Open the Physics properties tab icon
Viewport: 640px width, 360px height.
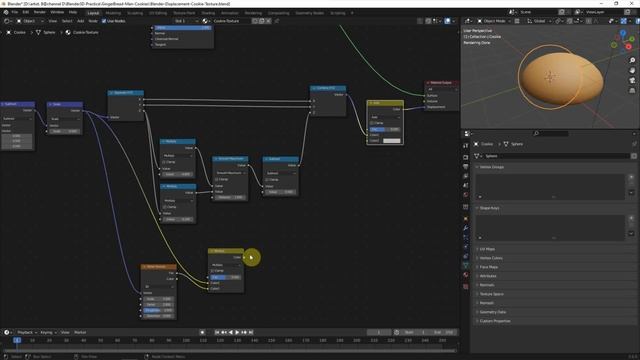pyautogui.click(x=466, y=247)
